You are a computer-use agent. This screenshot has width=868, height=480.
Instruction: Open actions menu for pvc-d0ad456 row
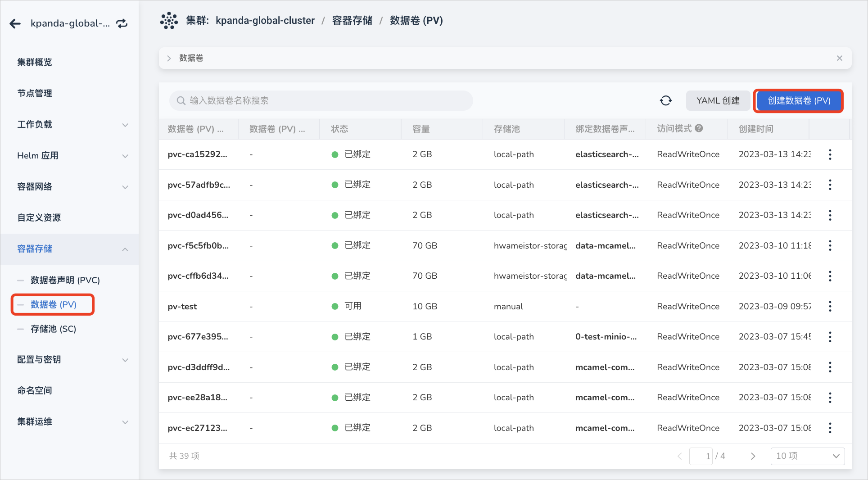830,215
